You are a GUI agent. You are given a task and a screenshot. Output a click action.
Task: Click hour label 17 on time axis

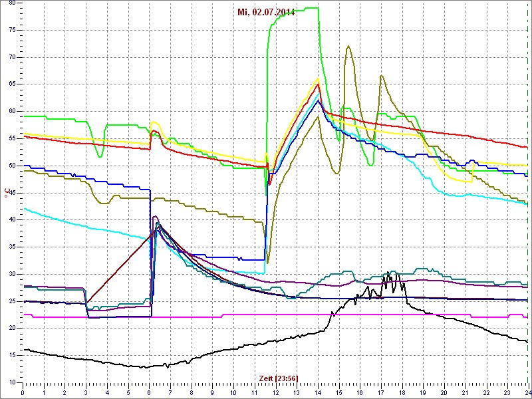pyautogui.click(x=380, y=392)
